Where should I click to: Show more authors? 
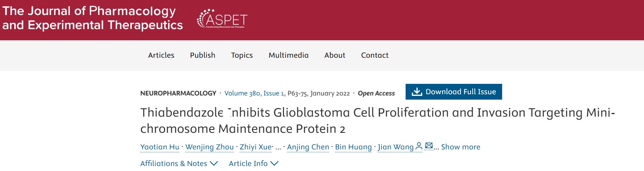pos(461,147)
